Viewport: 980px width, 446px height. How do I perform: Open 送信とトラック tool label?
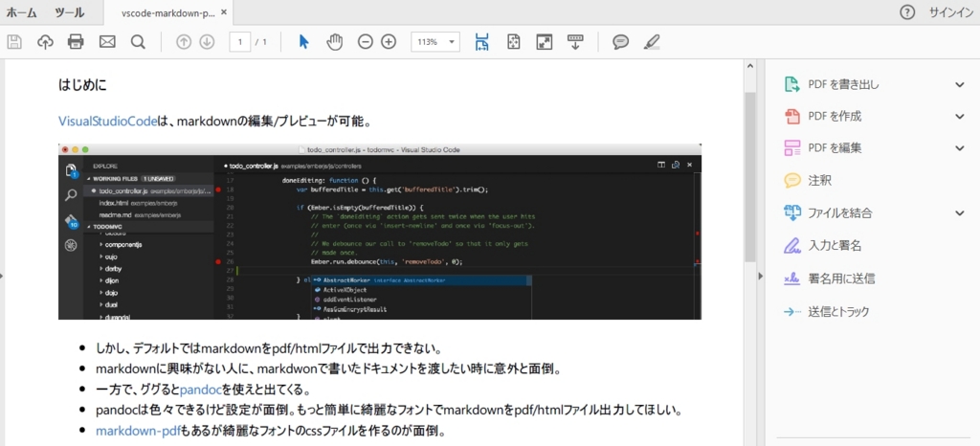click(x=838, y=311)
